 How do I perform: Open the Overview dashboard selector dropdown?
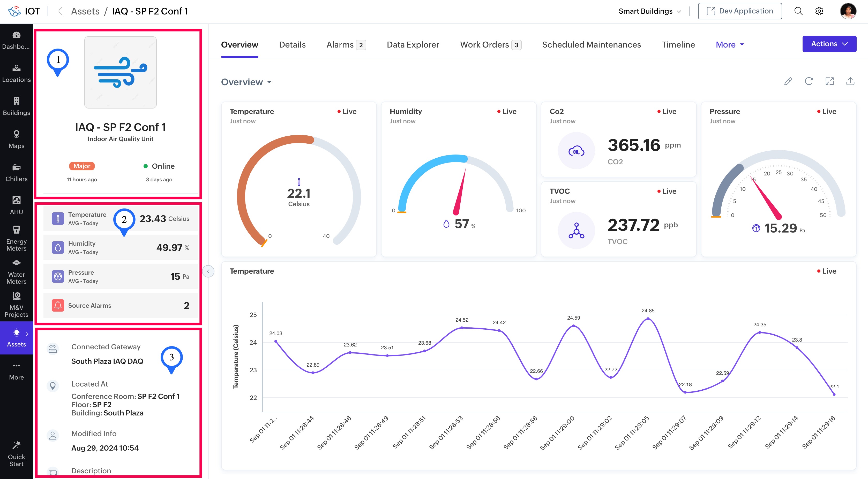(246, 82)
